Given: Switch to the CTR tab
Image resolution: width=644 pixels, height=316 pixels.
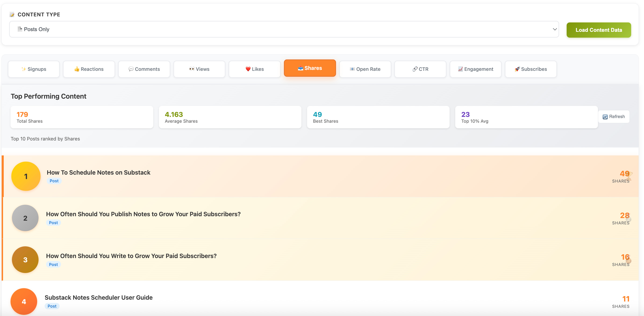Looking at the screenshot, I should pyautogui.click(x=421, y=69).
